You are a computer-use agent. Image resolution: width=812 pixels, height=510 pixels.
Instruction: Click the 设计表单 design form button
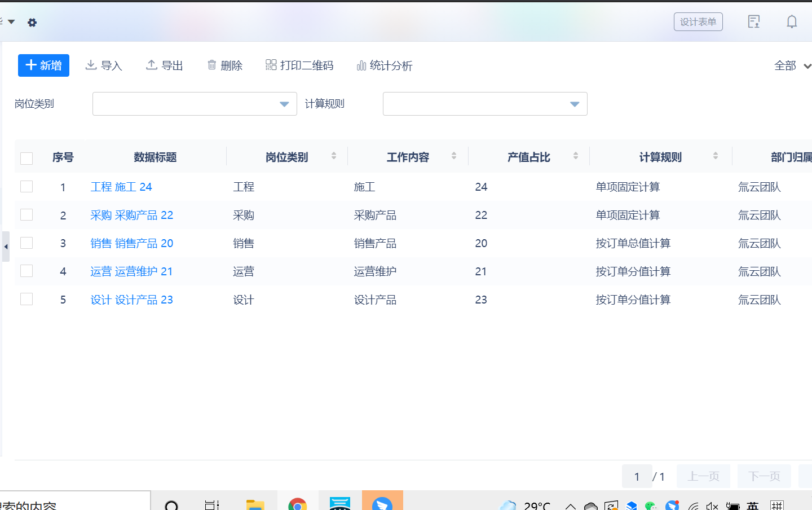click(698, 22)
